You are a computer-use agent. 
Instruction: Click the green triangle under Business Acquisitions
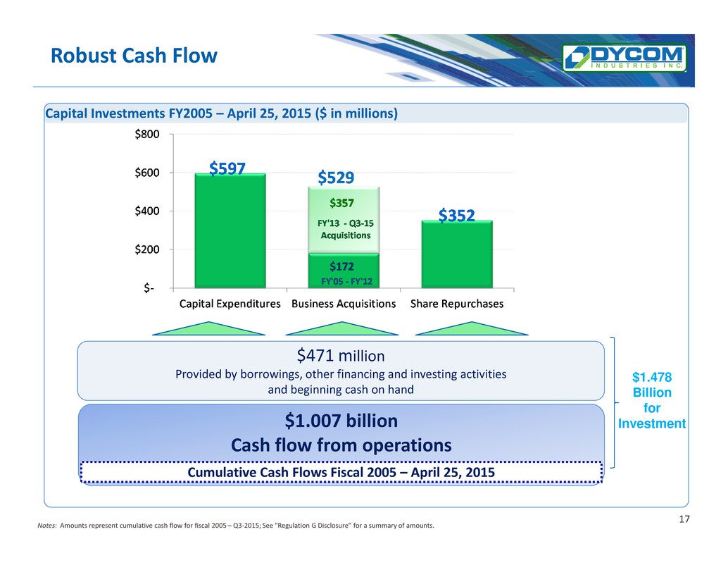click(342, 329)
